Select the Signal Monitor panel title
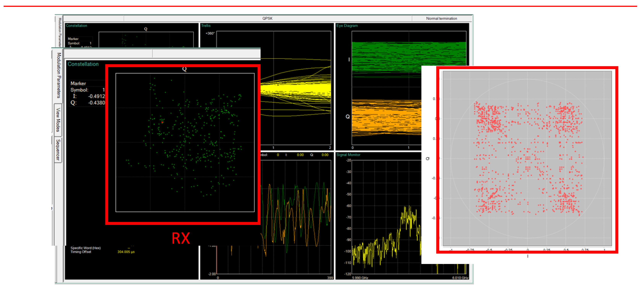The width and height of the screenshot is (644, 290). click(x=348, y=155)
